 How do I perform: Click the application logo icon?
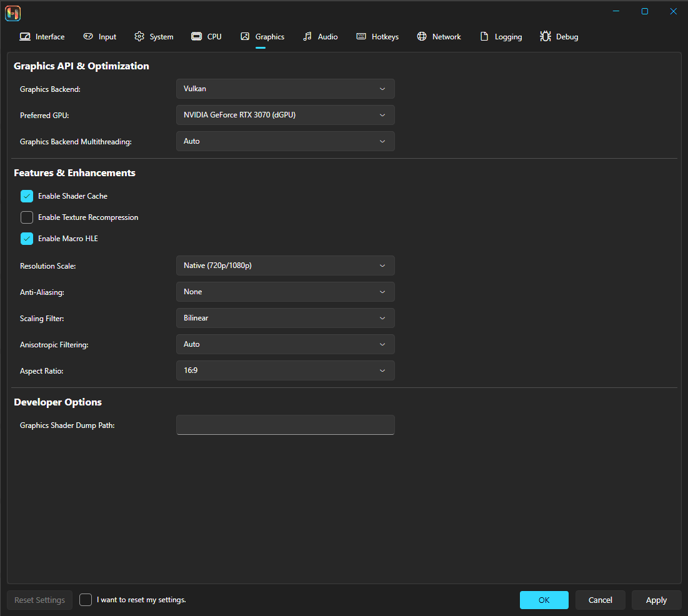pyautogui.click(x=12, y=13)
